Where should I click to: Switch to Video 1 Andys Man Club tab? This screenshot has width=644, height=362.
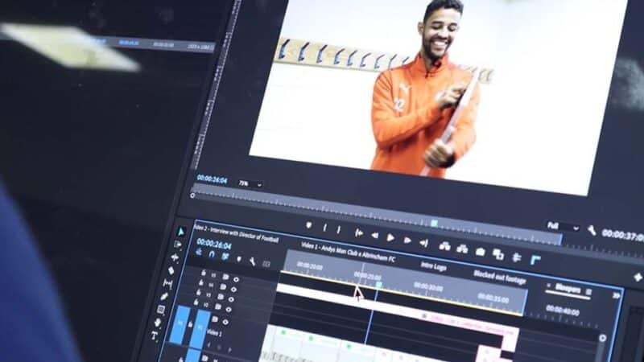click(349, 252)
